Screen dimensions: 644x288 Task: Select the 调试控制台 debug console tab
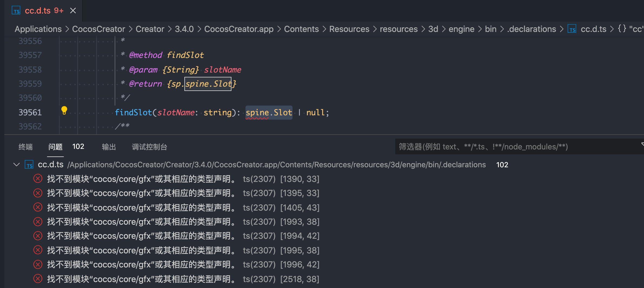pyautogui.click(x=149, y=147)
